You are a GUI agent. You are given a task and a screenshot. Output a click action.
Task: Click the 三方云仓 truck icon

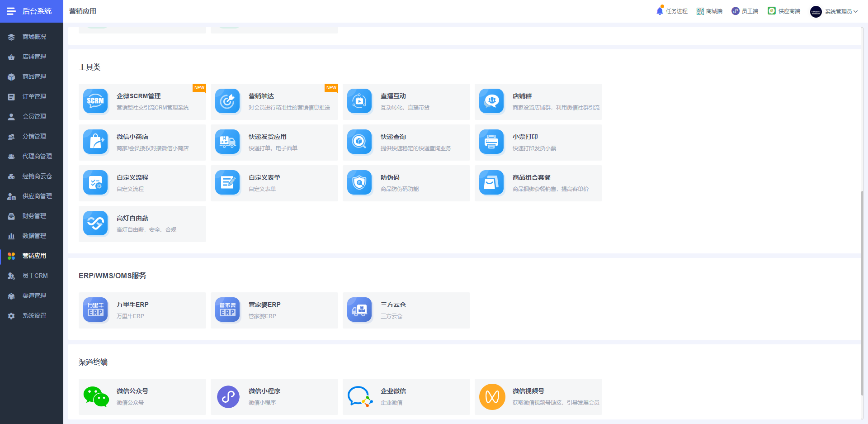click(x=359, y=310)
